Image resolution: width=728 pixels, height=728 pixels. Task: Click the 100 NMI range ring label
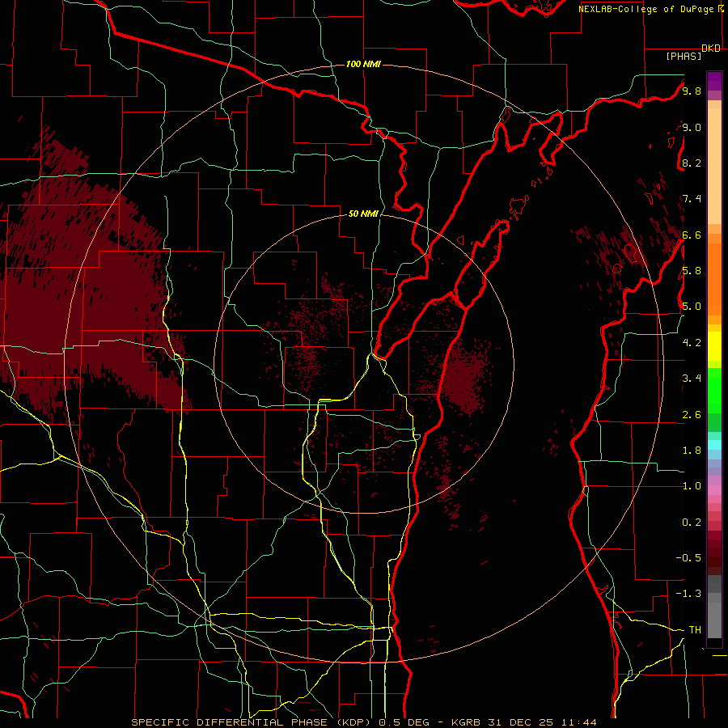363,64
